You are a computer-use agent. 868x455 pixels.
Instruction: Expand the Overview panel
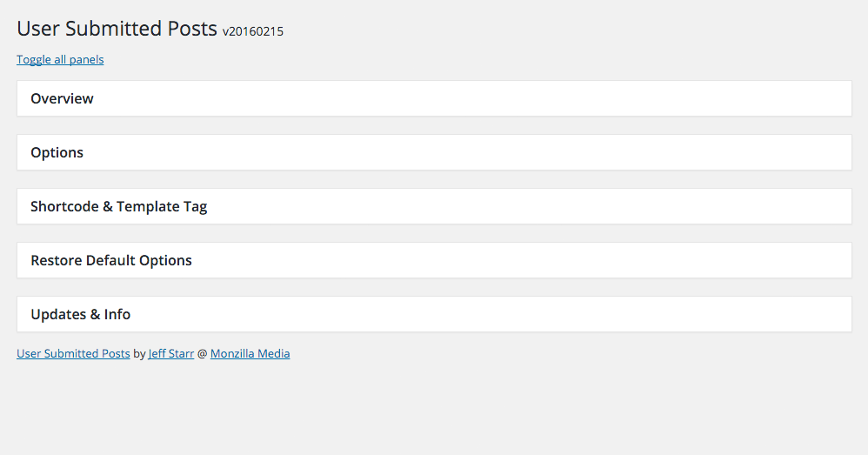[434, 98]
